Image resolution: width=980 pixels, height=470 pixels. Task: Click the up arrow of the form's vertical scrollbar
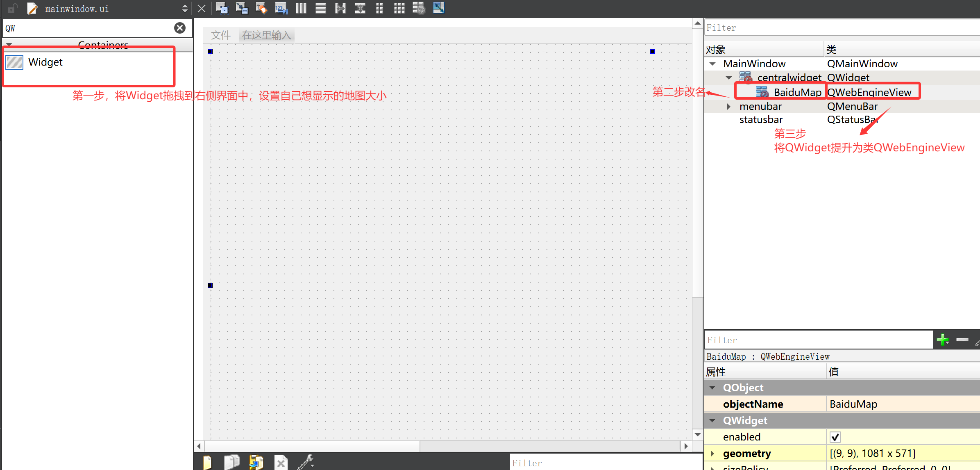point(697,24)
